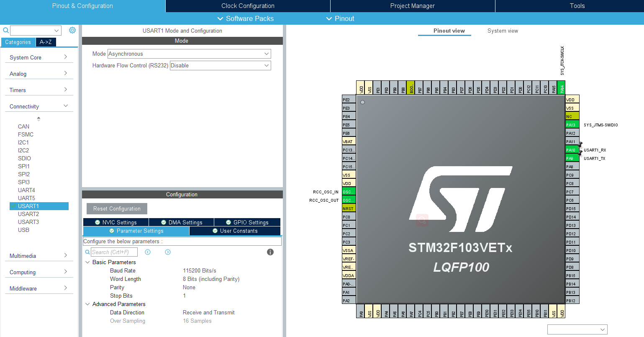Select SPI1 peripheral

[24, 166]
